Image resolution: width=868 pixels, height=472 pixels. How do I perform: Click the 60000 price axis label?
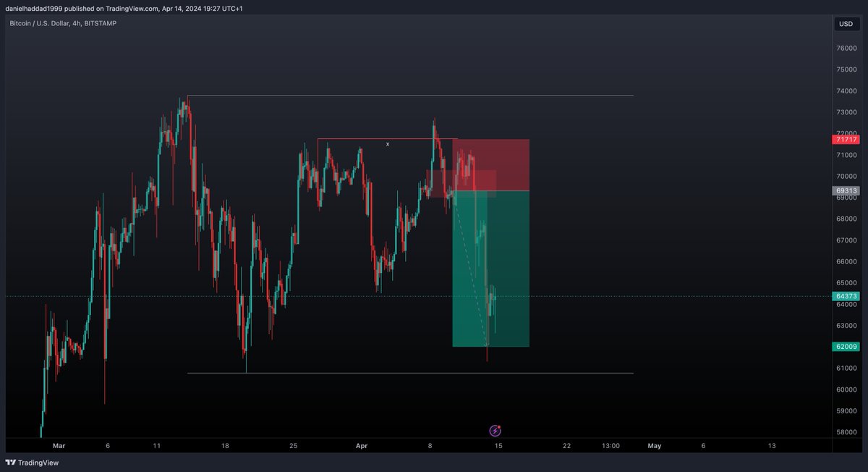click(x=847, y=389)
